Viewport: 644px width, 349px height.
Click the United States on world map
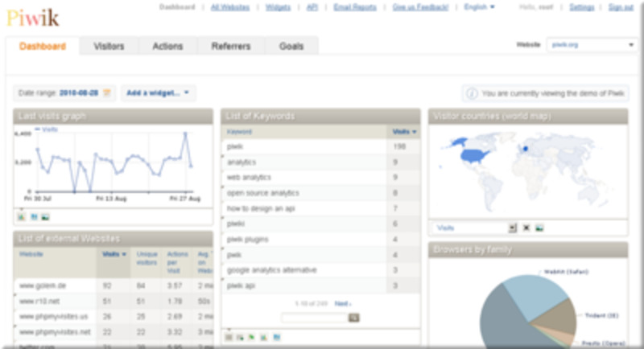(473, 156)
